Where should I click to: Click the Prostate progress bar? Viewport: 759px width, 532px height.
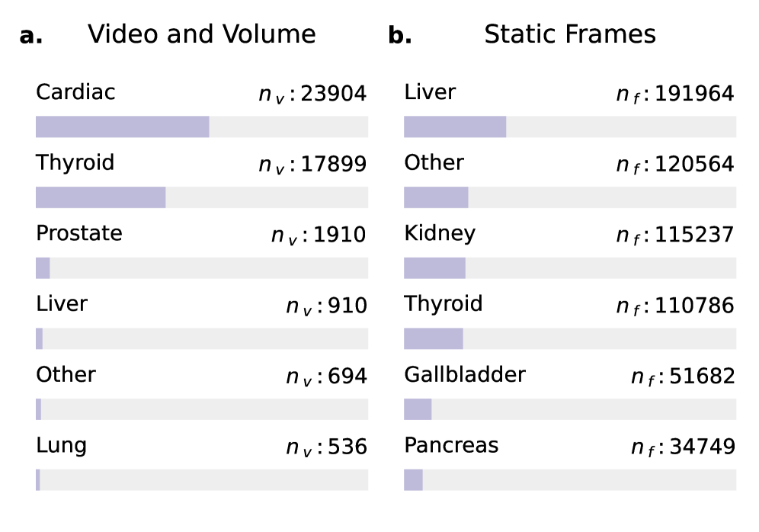tap(201, 268)
